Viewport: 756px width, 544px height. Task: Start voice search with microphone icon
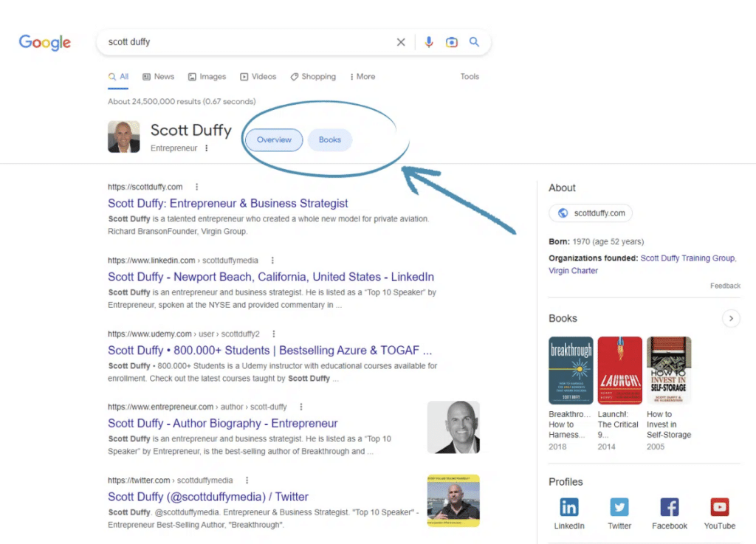pos(429,42)
